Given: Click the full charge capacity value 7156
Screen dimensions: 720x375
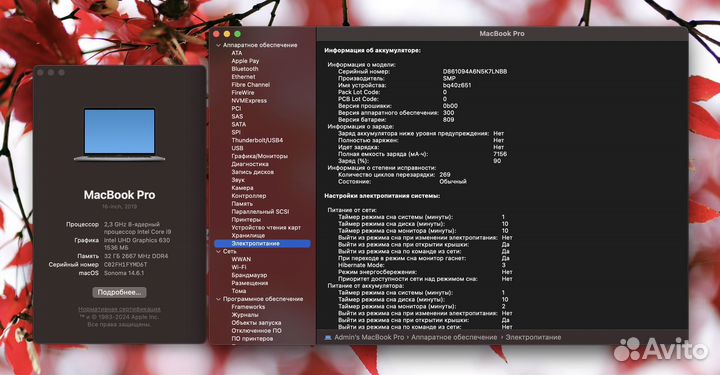Looking at the screenshot, I should 500,154.
